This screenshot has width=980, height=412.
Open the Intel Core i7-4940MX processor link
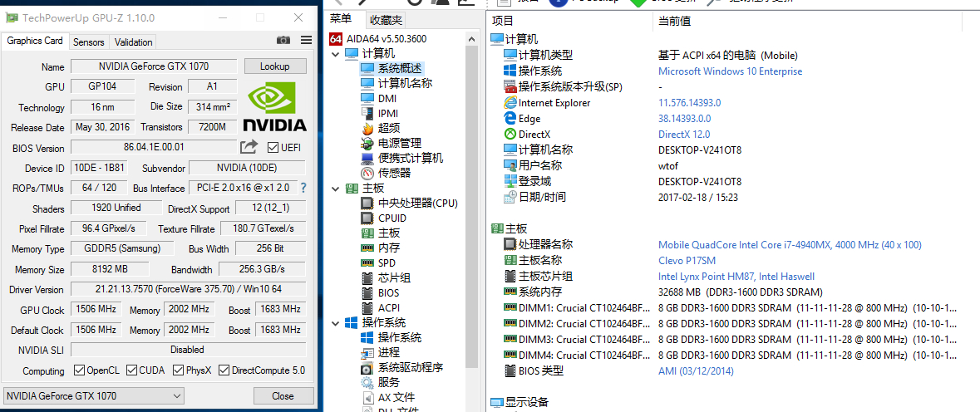(790, 245)
